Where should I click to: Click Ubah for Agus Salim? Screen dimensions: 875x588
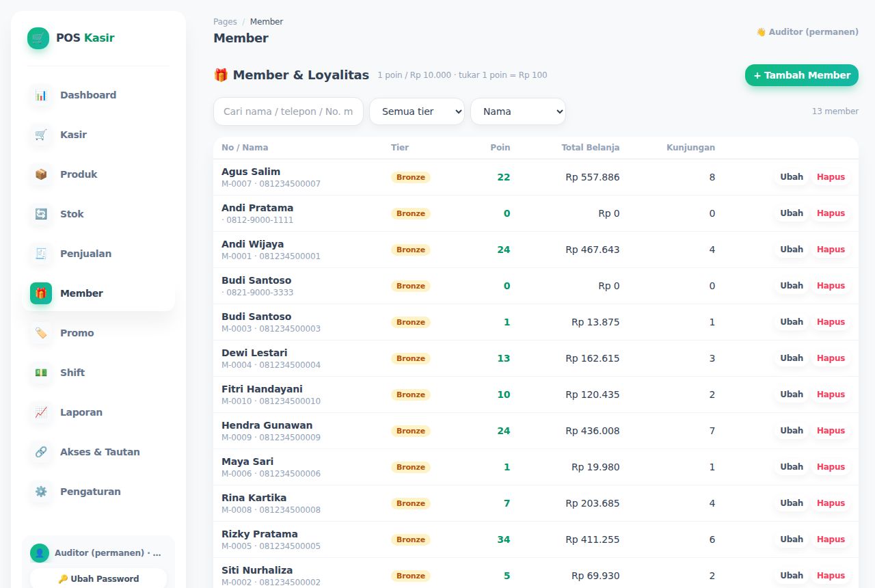click(x=792, y=177)
